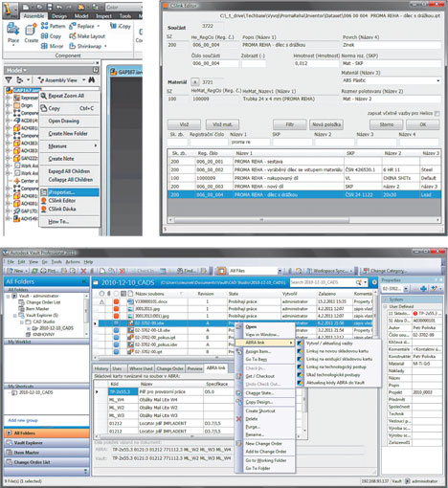This screenshot has width=448, height=488.
Task: Toggle 'zapsat včetně vazby pro Helios' checkbox
Action: (437, 113)
